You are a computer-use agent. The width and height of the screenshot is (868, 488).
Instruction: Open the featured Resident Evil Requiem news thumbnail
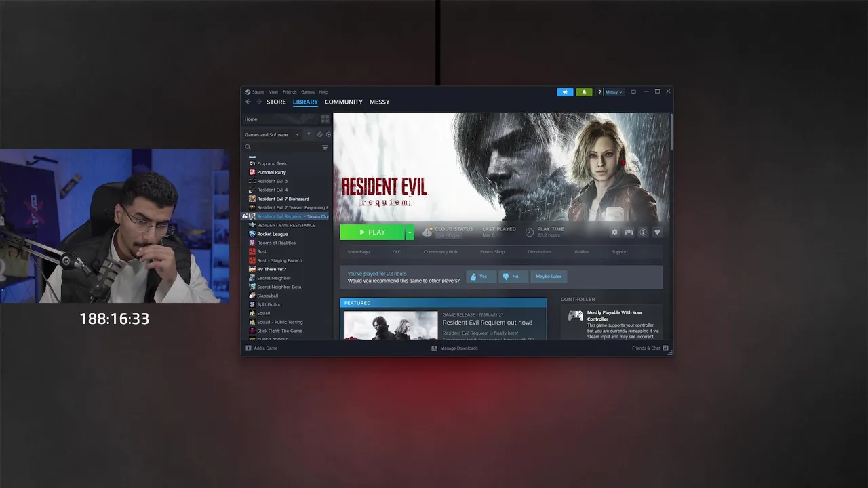pos(391,325)
